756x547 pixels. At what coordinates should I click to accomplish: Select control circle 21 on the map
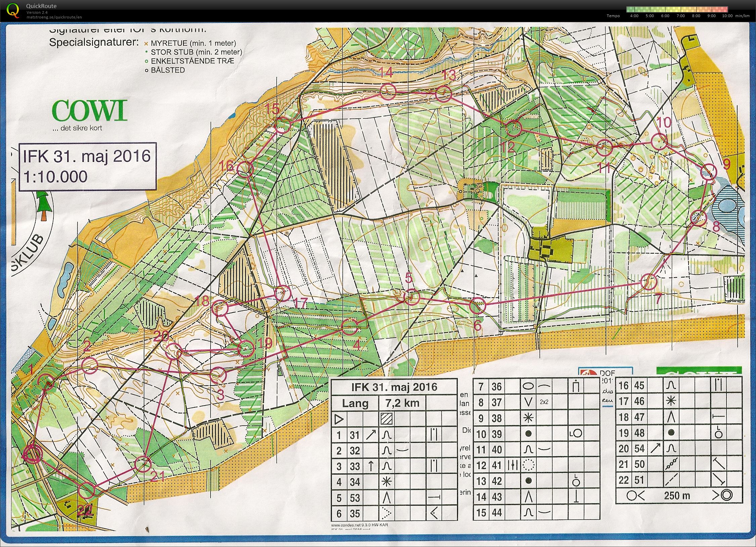[x=142, y=464]
